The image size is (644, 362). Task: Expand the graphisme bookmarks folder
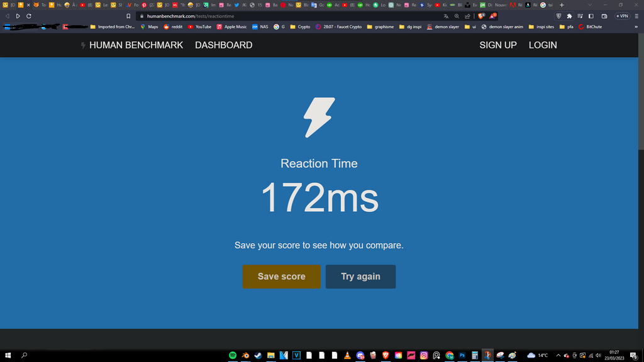380,26
